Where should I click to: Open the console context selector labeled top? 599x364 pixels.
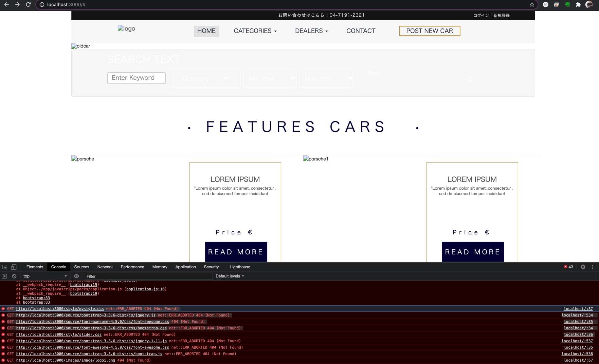point(45,276)
